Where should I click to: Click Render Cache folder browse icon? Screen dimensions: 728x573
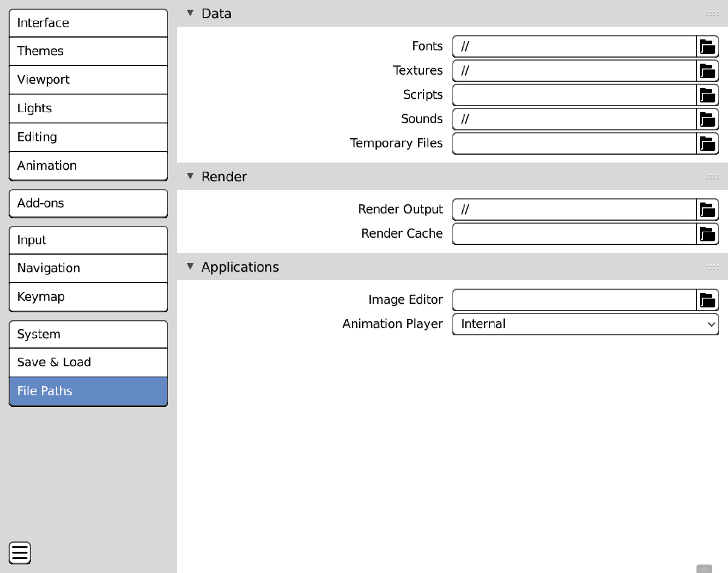tap(707, 234)
